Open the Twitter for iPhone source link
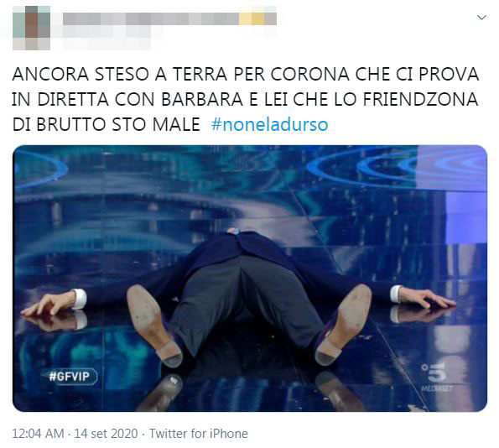499x448 pixels. [x=199, y=434]
